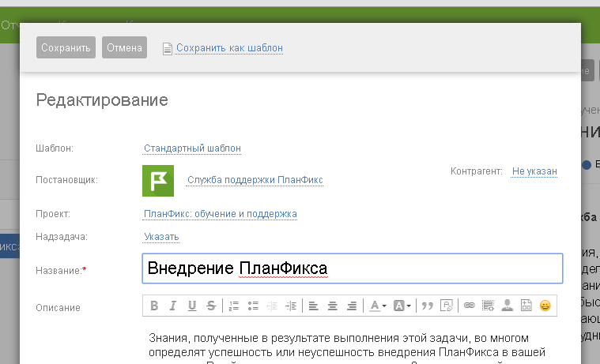
Task: Apply underline formatting in description toolbar
Action: [192, 306]
